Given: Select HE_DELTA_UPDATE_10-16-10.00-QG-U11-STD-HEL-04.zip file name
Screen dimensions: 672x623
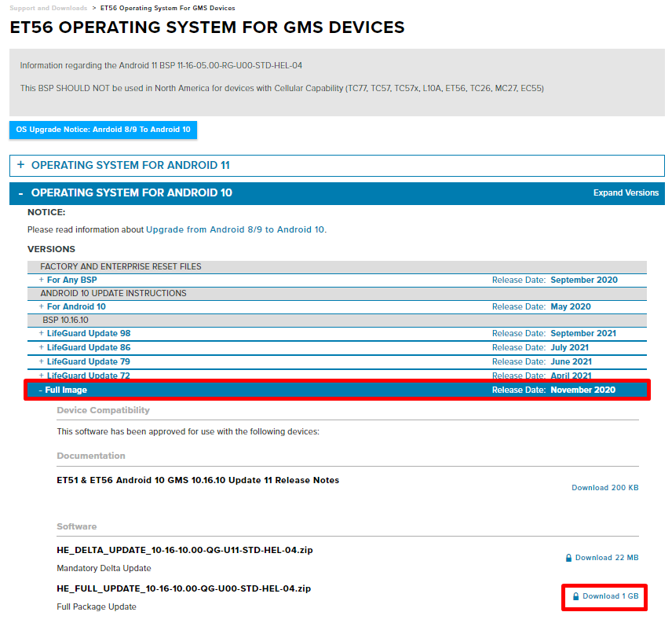Looking at the screenshot, I should (184, 550).
